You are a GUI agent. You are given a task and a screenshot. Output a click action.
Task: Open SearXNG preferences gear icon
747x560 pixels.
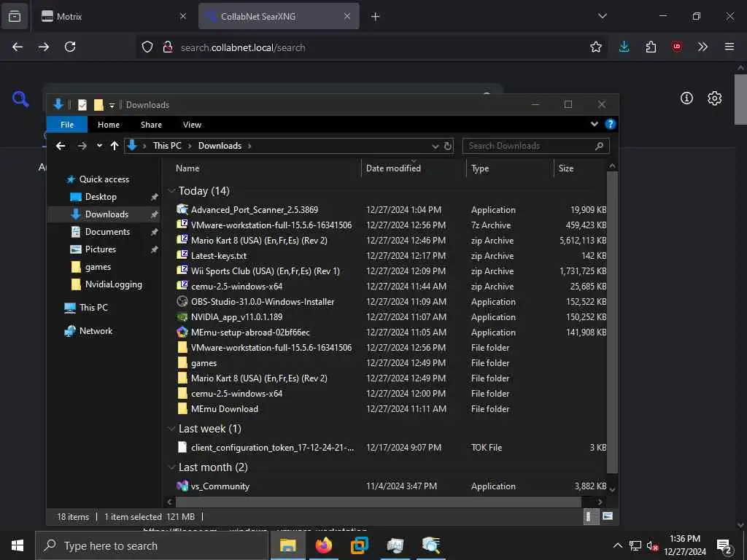714,98
